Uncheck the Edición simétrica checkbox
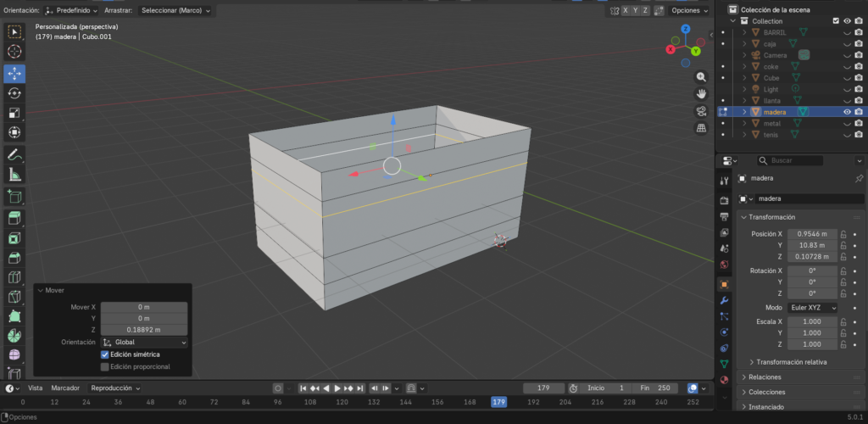This screenshot has width=868, height=424. pyautogui.click(x=105, y=354)
